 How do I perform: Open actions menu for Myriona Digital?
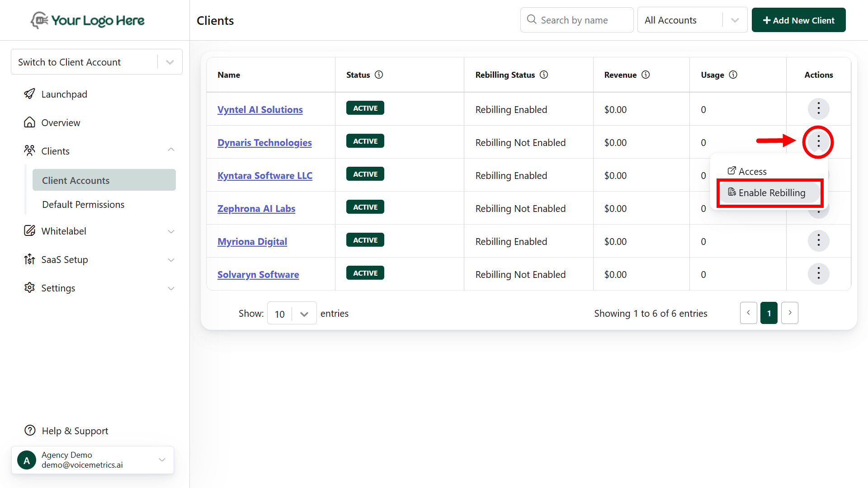click(x=818, y=240)
